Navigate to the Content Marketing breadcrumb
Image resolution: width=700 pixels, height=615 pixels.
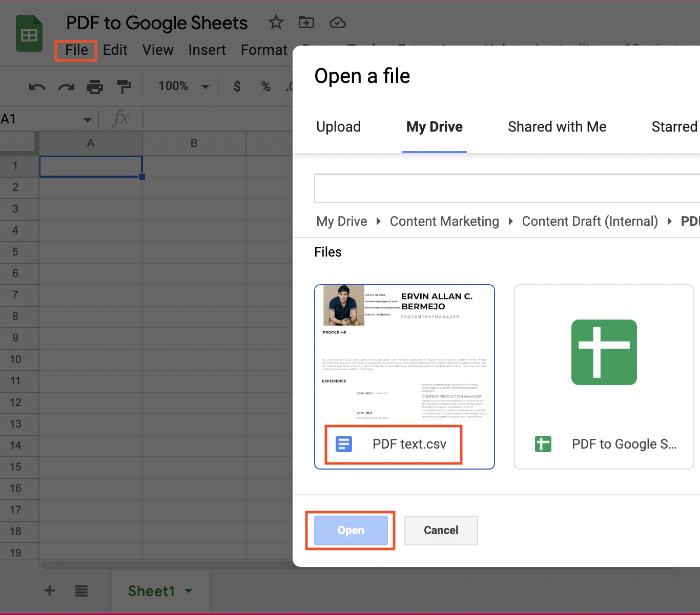[444, 221]
